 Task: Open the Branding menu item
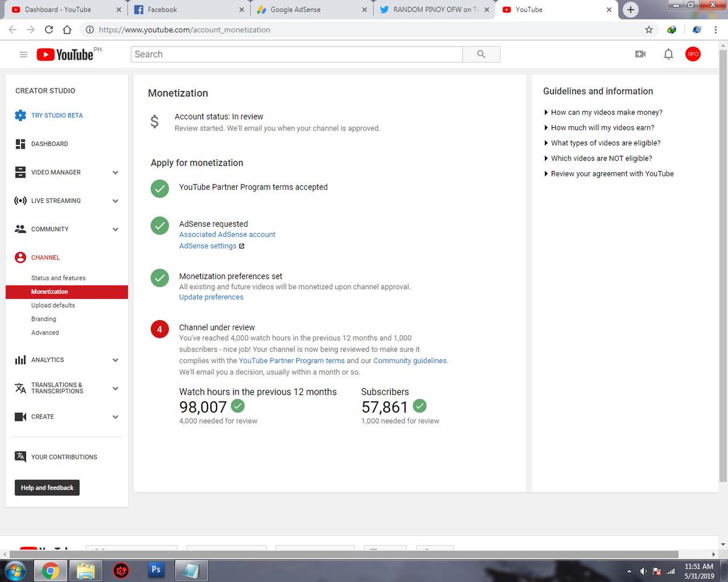pos(44,319)
